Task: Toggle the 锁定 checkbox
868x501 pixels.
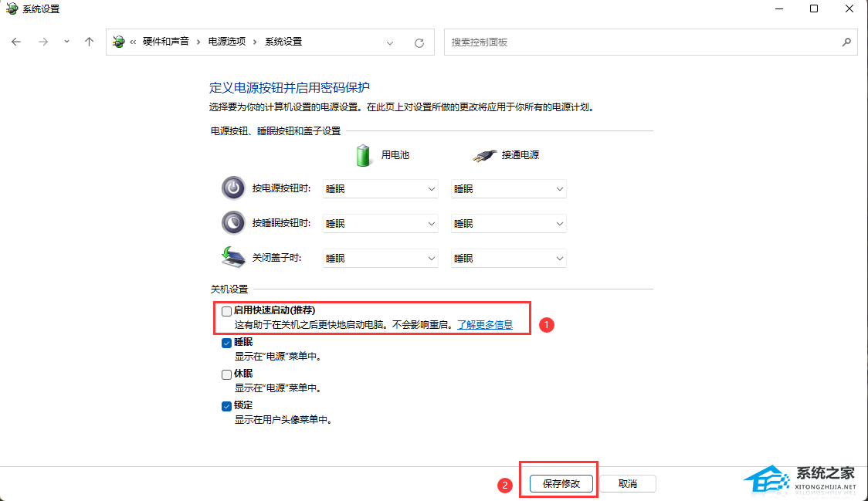Action: pos(226,406)
